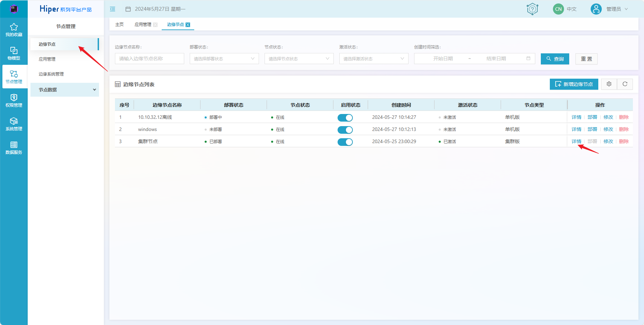
Task: Open 权限管理 shield icon
Action: click(14, 97)
